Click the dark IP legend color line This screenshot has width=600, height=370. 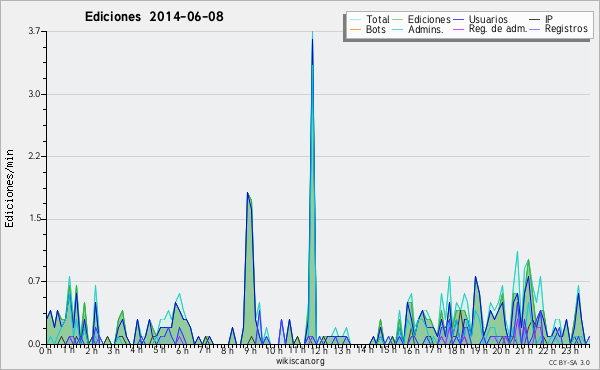[x=535, y=20]
